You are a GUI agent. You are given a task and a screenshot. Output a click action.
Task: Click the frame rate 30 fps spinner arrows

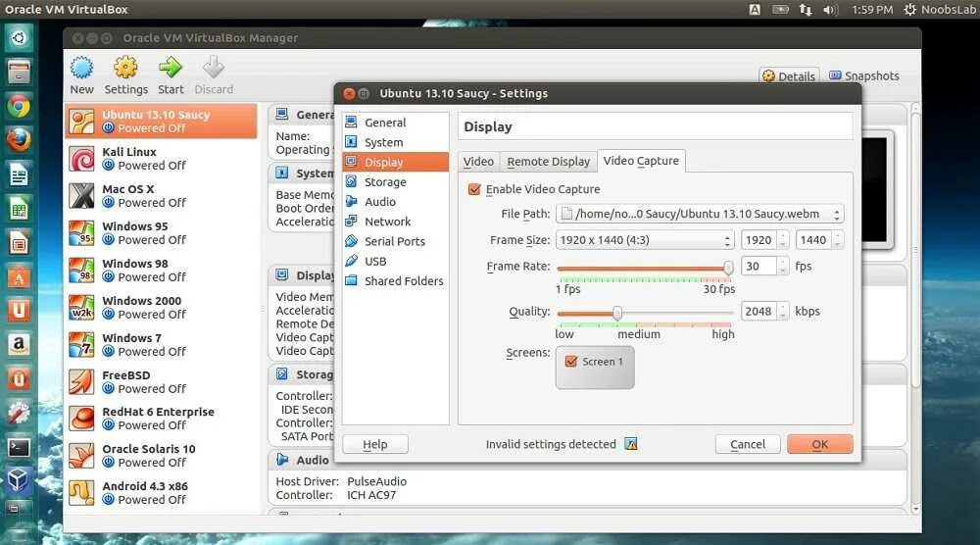pyautogui.click(x=783, y=267)
